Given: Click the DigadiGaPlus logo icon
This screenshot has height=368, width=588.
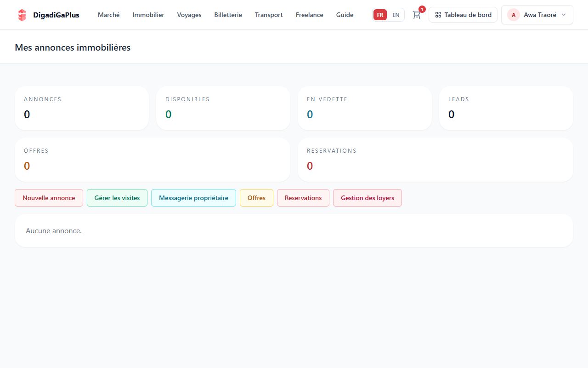Looking at the screenshot, I should [x=22, y=15].
